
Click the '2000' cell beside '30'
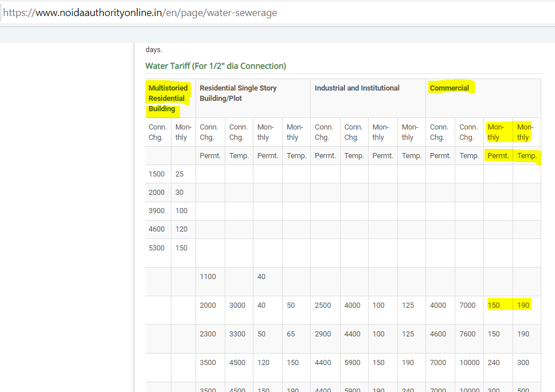pyautogui.click(x=158, y=193)
